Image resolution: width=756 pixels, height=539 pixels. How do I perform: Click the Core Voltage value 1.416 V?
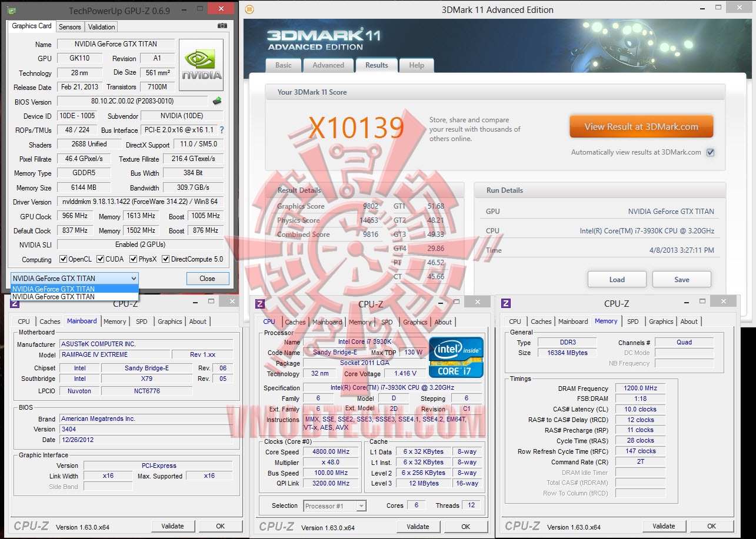[405, 374]
